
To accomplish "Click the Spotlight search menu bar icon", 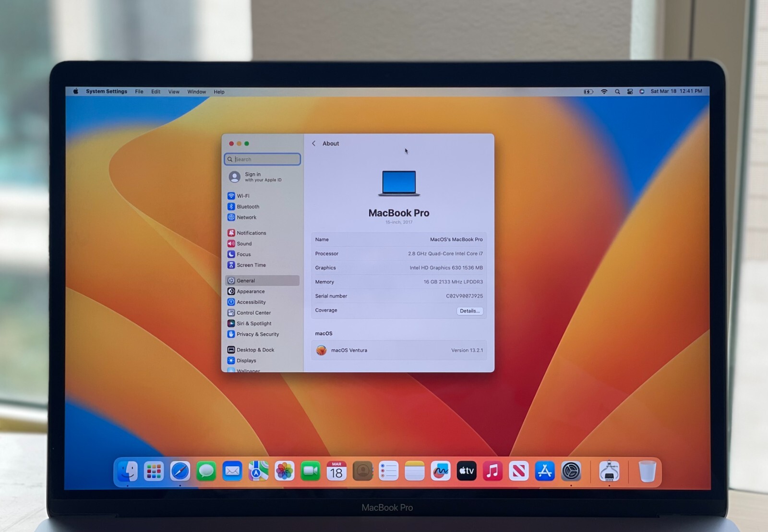I will (x=617, y=91).
